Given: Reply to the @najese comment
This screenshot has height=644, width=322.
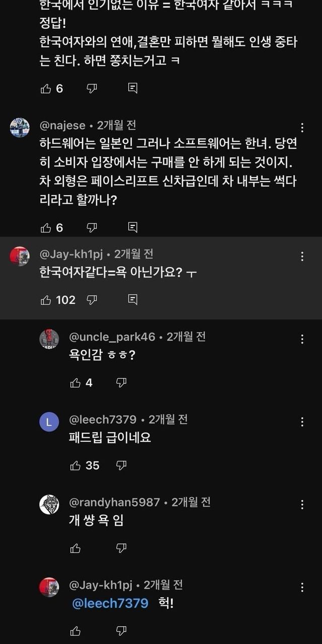Looking at the screenshot, I should tap(132, 228).
